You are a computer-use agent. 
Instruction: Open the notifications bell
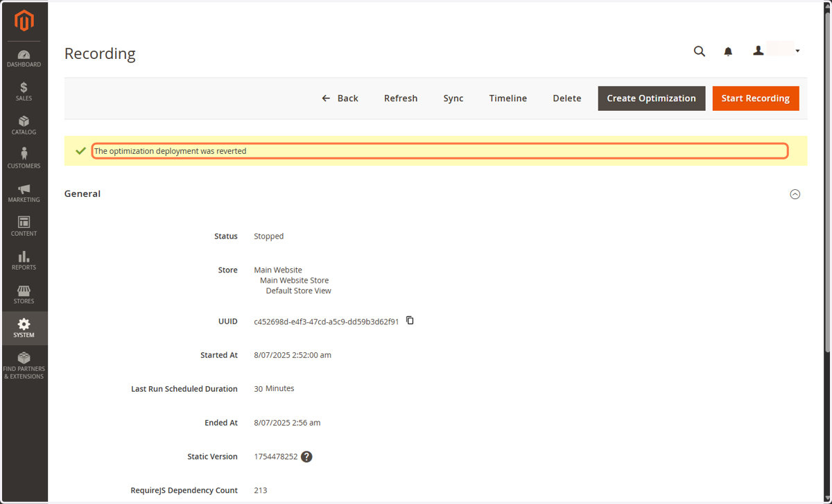point(728,51)
